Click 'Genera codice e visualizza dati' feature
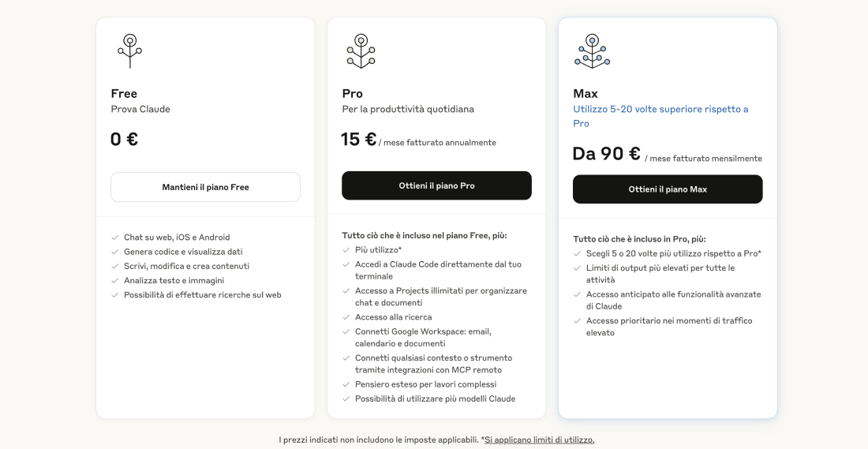This screenshot has width=868, height=449. (x=183, y=252)
